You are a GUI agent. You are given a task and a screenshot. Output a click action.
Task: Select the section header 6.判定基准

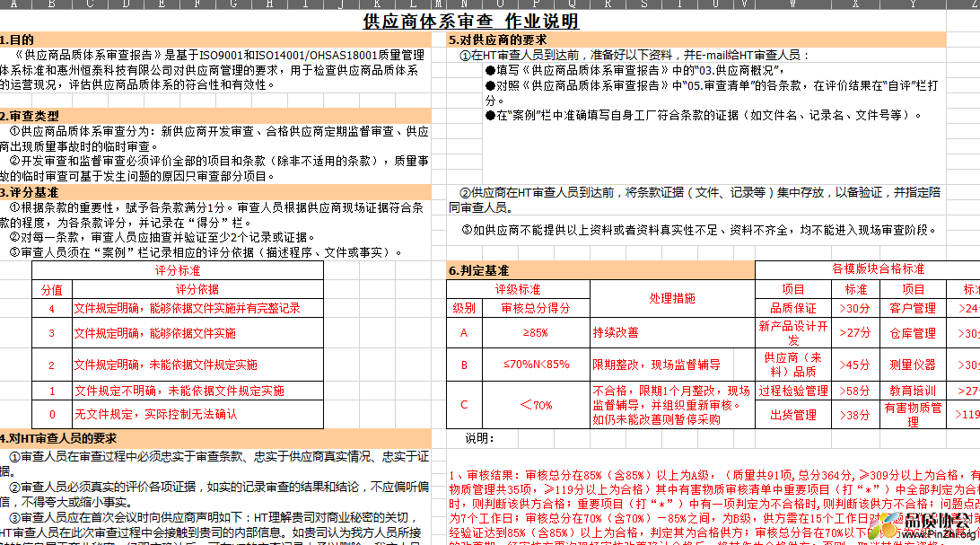pos(600,270)
